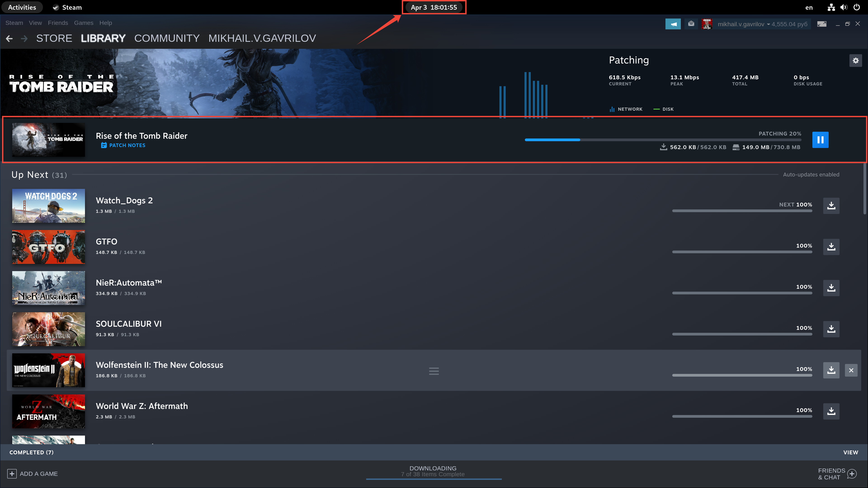The width and height of the screenshot is (868, 488).
Task: Click GTFO progress bar
Action: [742, 252]
